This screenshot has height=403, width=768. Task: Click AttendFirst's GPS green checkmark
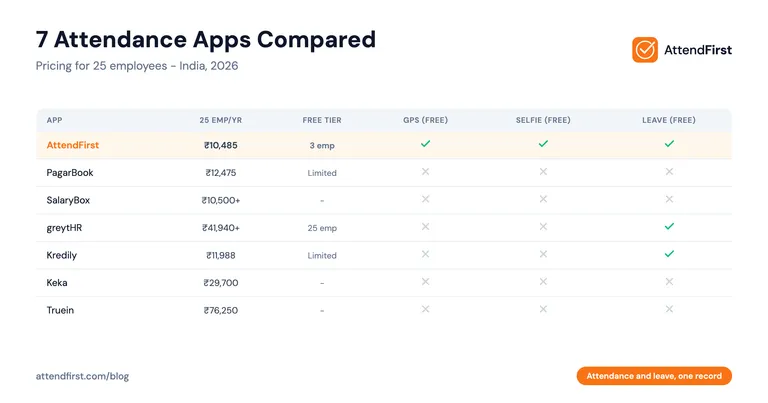[x=425, y=143]
